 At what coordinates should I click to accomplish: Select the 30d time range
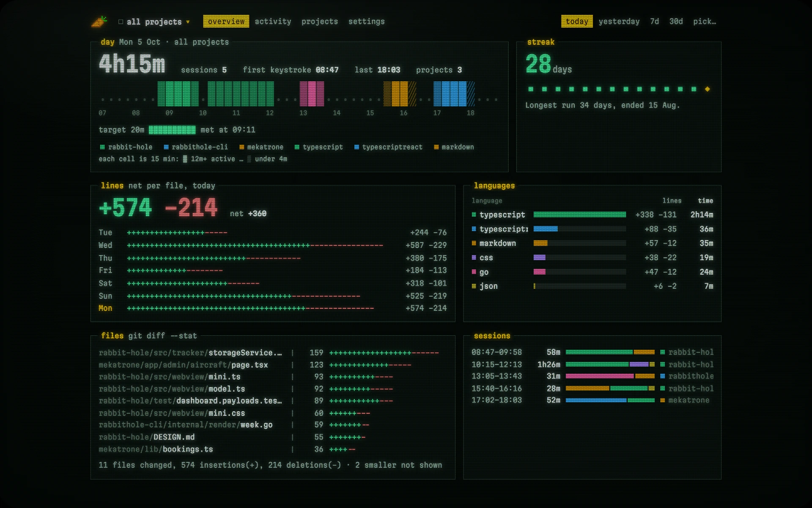pyautogui.click(x=676, y=22)
